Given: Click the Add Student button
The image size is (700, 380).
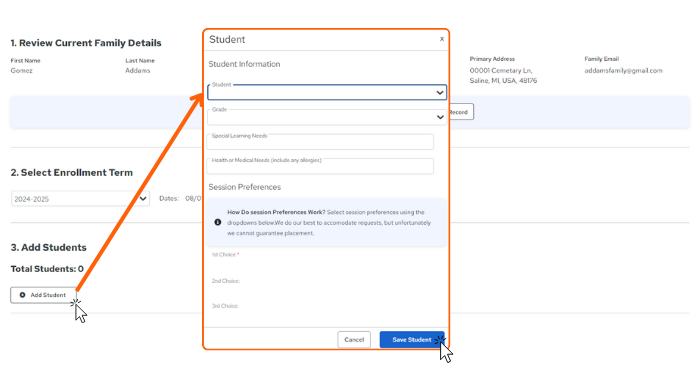Looking at the screenshot, I should click(43, 295).
